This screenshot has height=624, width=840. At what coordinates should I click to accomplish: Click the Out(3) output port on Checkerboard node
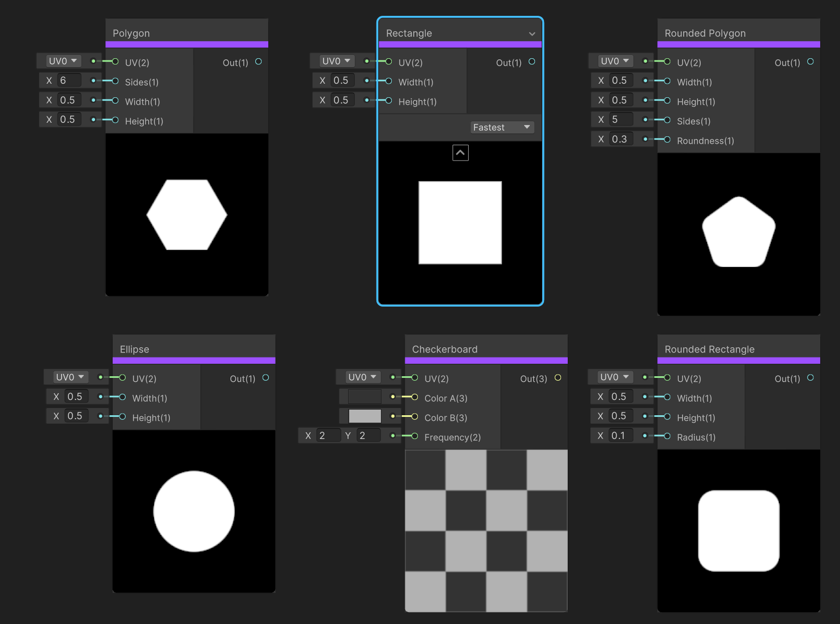coord(558,378)
